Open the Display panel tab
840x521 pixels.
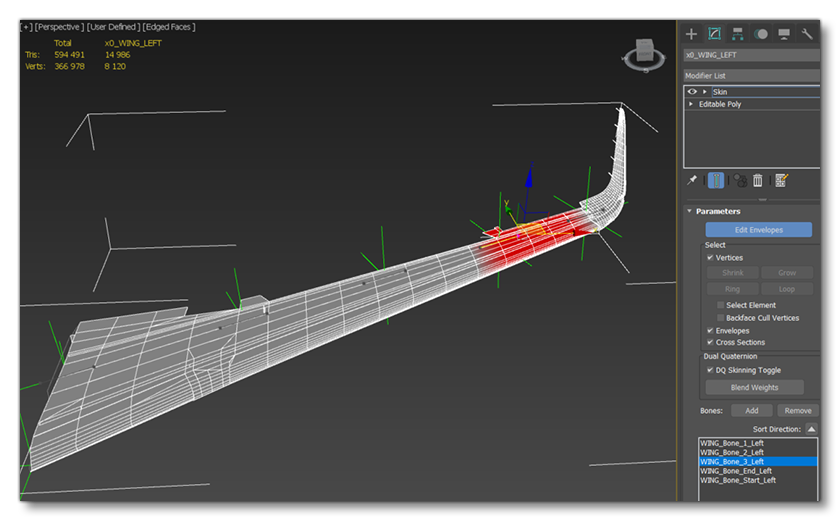(784, 34)
